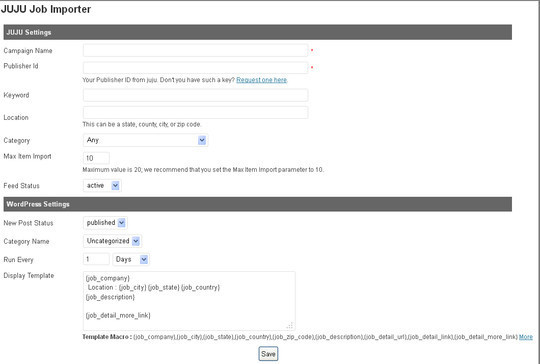Click the 'Your Publisher ID from juju' hint
Screen dimensions: 540x364
pyautogui.click(x=158, y=80)
